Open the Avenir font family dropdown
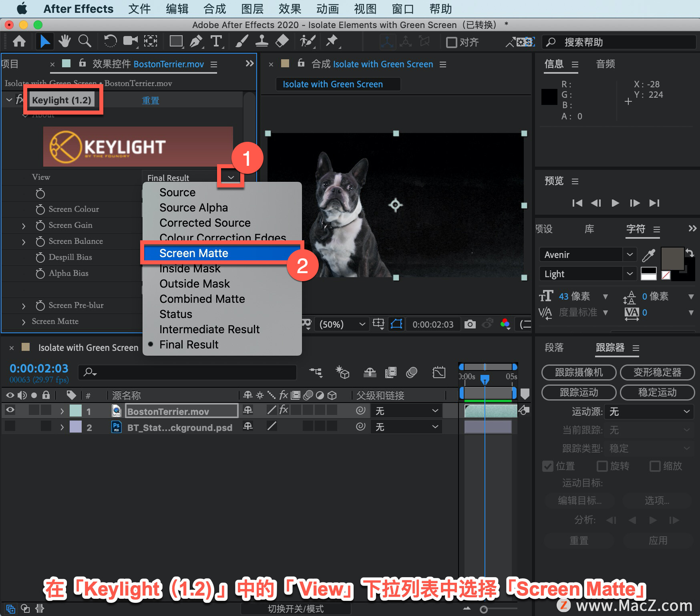Image resolution: width=700 pixels, height=616 pixels. [630, 255]
